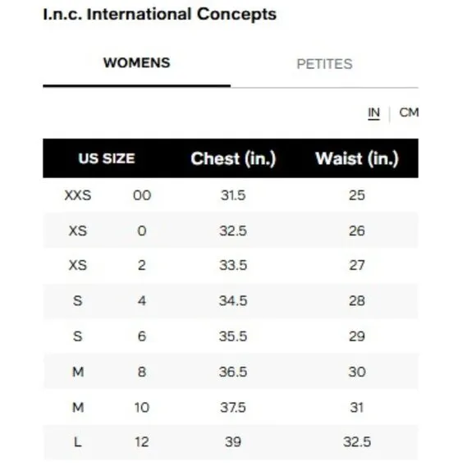Select chest value 39 for size 12
Screen dimensions: 476x476
(233, 442)
